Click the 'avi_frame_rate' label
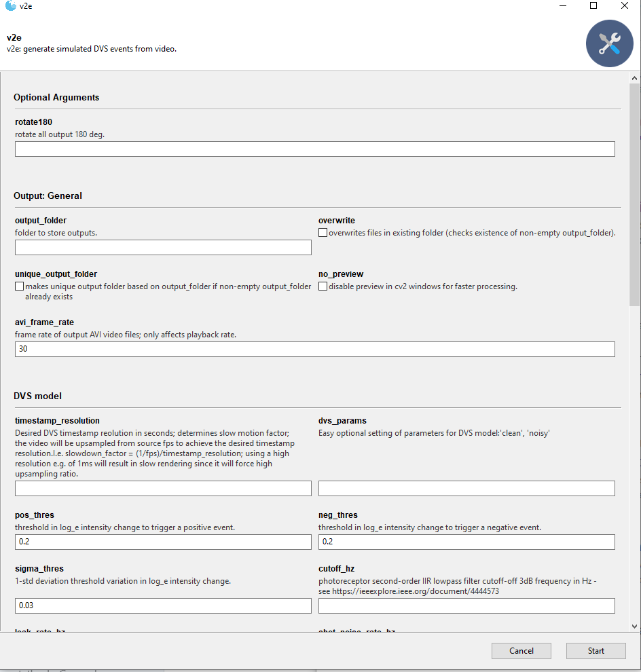 coord(44,322)
